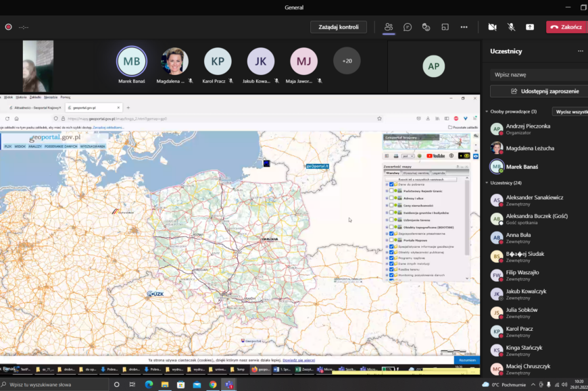Open the Zakładki menu in shared browser
The height and width of the screenshot is (391, 588).
click(x=35, y=97)
